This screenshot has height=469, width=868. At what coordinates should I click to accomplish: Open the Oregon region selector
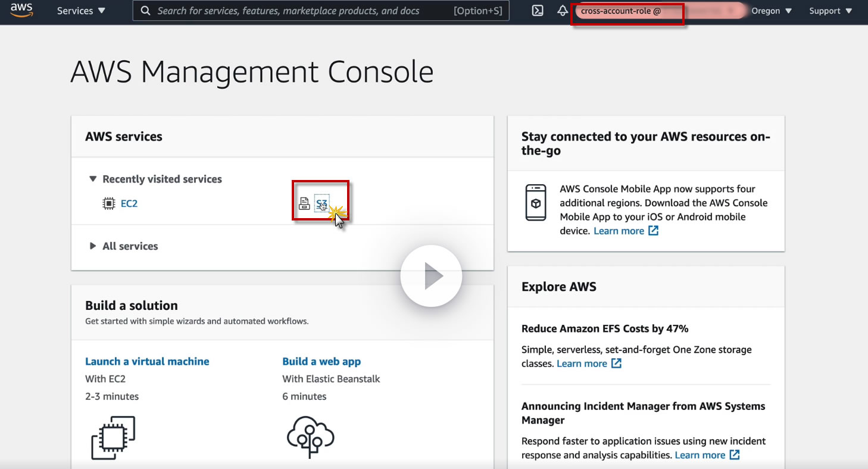[772, 11]
